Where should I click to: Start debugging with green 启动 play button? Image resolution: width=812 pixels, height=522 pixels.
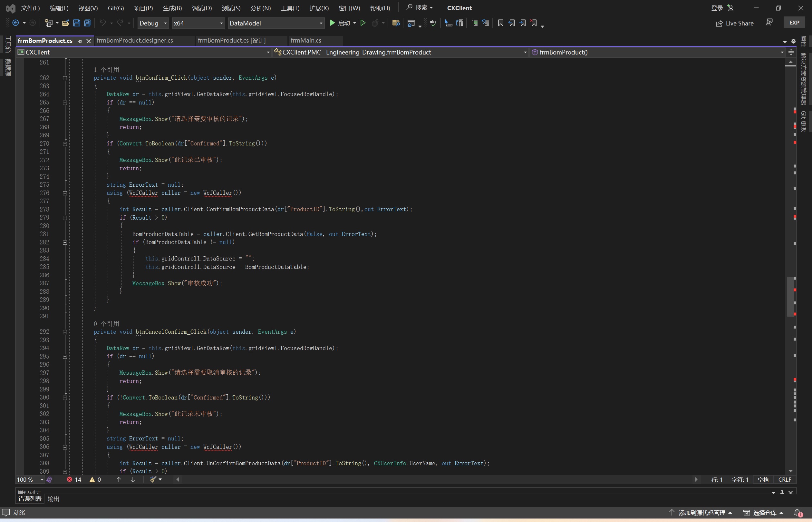pyautogui.click(x=340, y=23)
